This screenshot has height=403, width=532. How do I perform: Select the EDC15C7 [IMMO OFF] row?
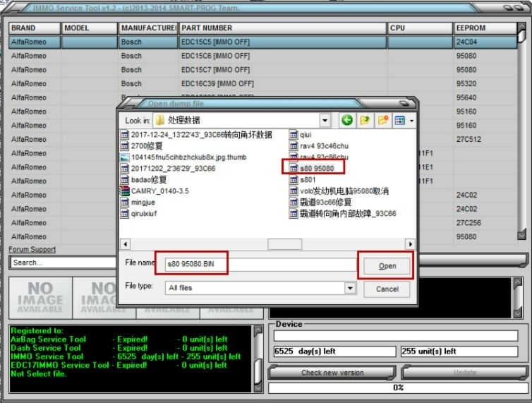coord(263,70)
